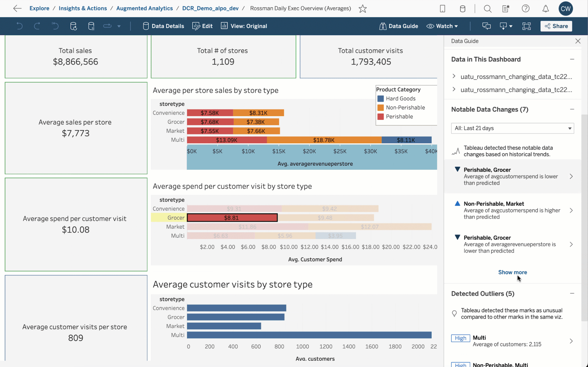Screen dimensions: 588x367
Task: Click the full screen icon
Action: pyautogui.click(x=526, y=26)
